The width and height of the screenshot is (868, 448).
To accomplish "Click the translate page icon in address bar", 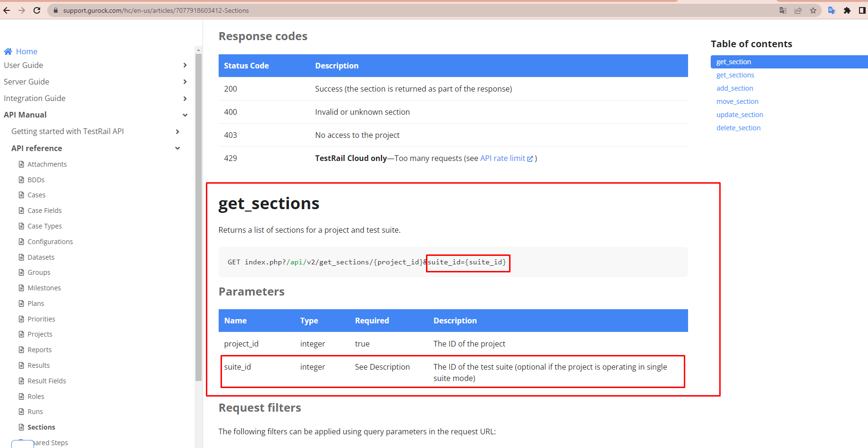I will [783, 10].
